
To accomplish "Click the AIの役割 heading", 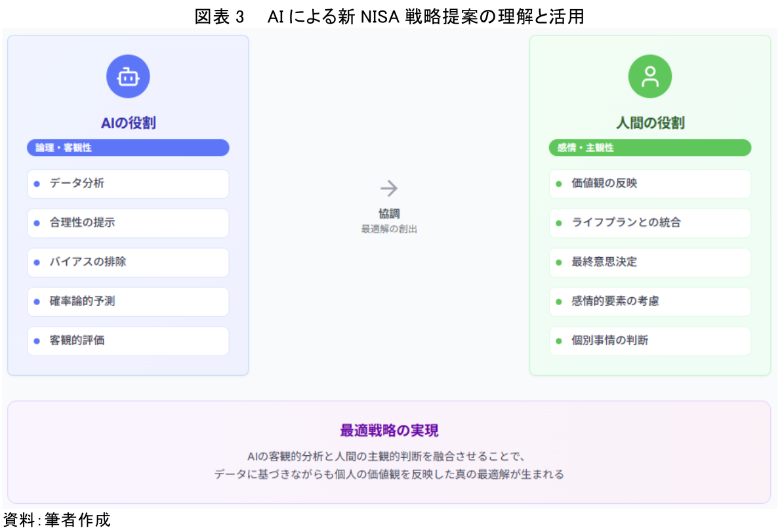I will coord(128,123).
